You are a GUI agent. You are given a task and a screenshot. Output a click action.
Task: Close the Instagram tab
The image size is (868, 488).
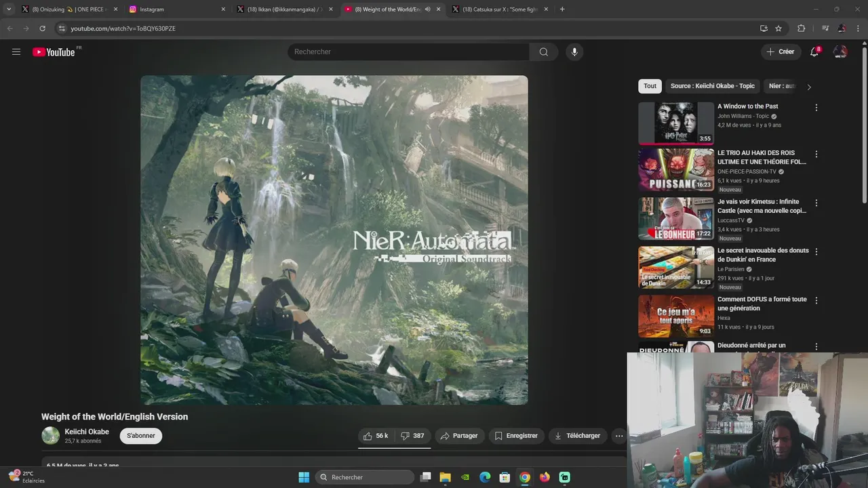click(x=223, y=9)
